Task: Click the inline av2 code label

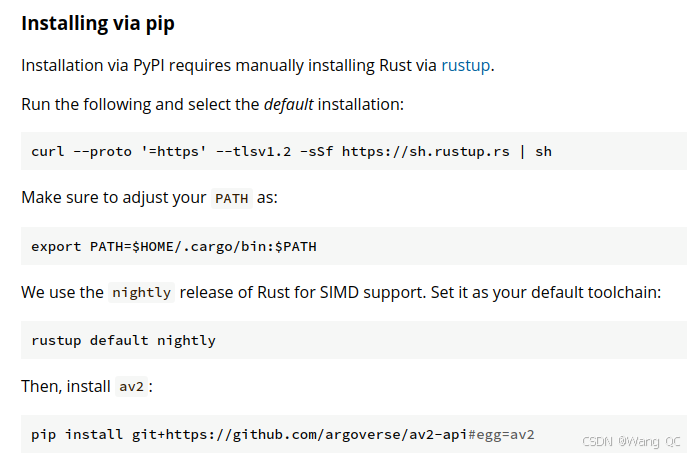Action: (x=131, y=387)
